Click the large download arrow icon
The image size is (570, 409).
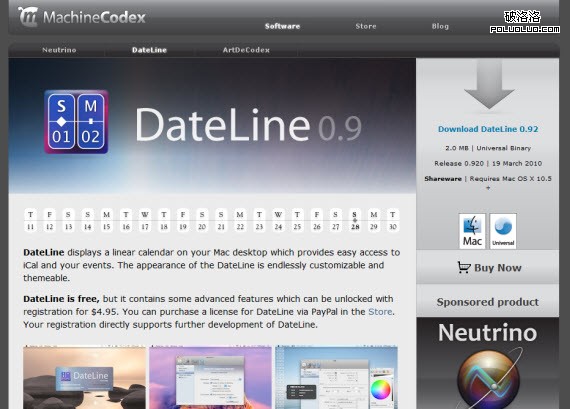(489, 85)
